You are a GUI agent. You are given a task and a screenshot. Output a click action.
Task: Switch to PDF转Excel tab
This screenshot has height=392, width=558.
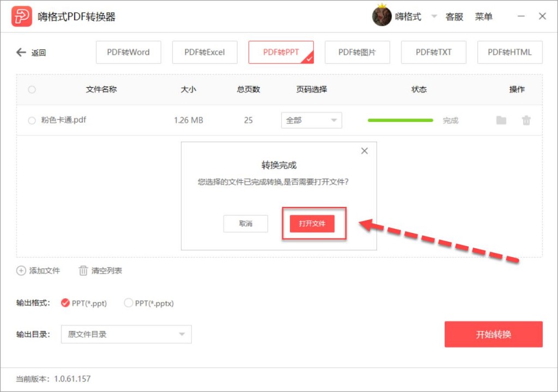[x=205, y=52]
